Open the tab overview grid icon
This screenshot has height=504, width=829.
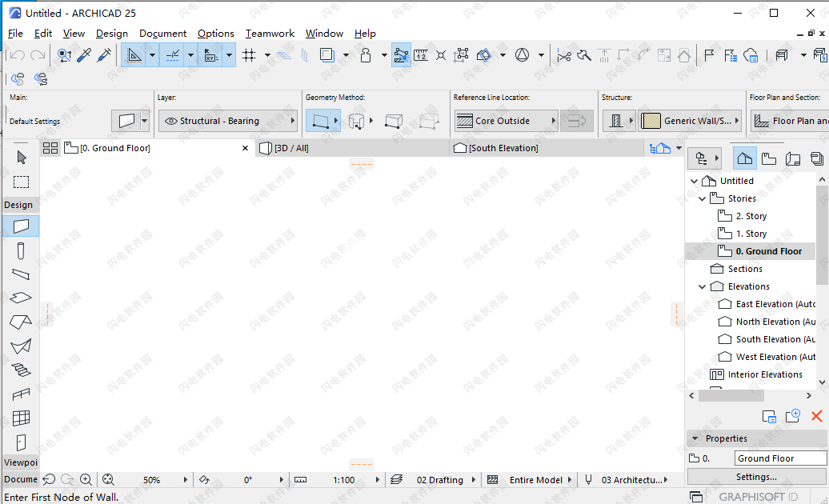point(50,149)
